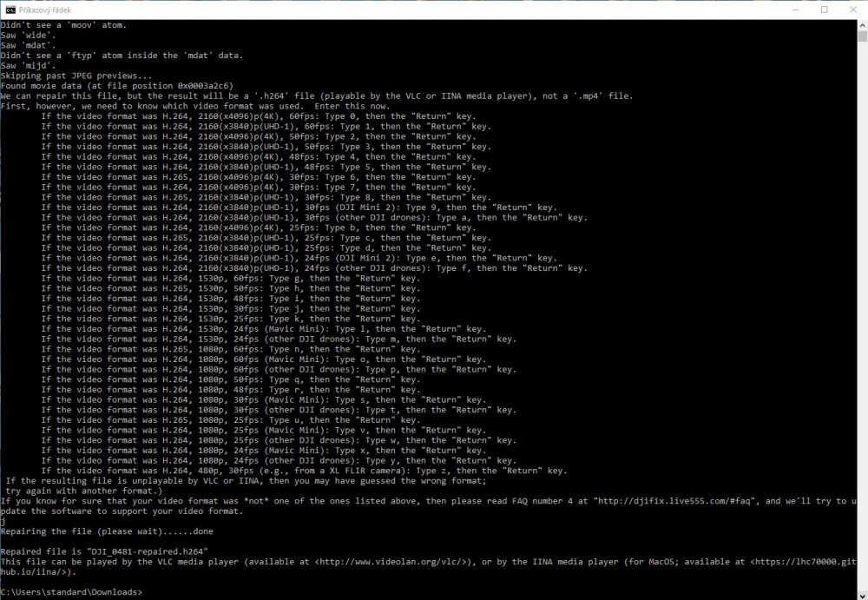Maximize the Command Prompt window
Viewport: 868px width, 600px height.
824,10
